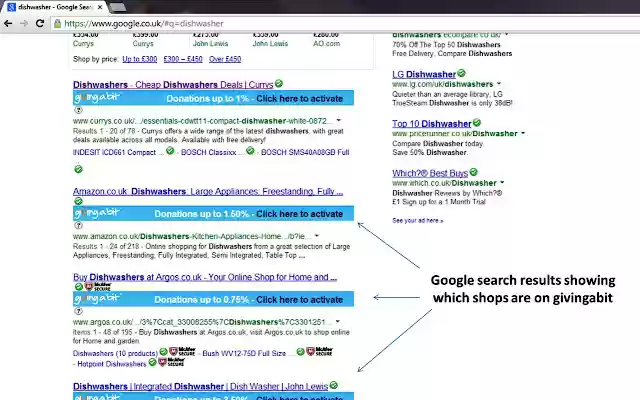
Task: Activate the givingabit Donations up to 0.75% banner
Action: coord(213,299)
